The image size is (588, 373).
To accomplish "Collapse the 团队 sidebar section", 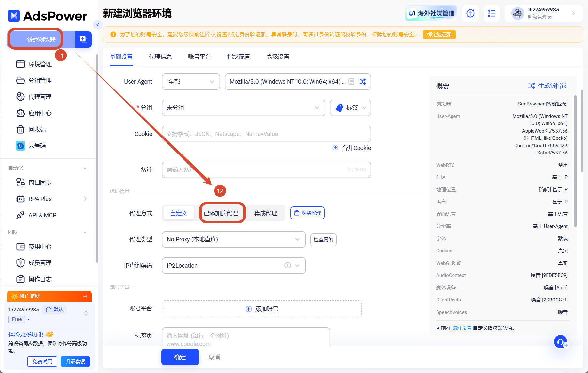I will (x=85, y=232).
